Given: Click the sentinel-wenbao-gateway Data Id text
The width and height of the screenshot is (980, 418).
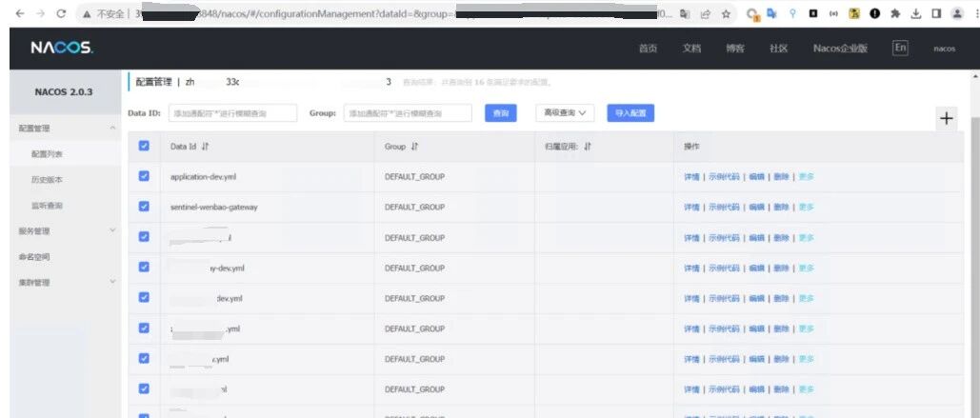Looking at the screenshot, I should pyautogui.click(x=213, y=207).
